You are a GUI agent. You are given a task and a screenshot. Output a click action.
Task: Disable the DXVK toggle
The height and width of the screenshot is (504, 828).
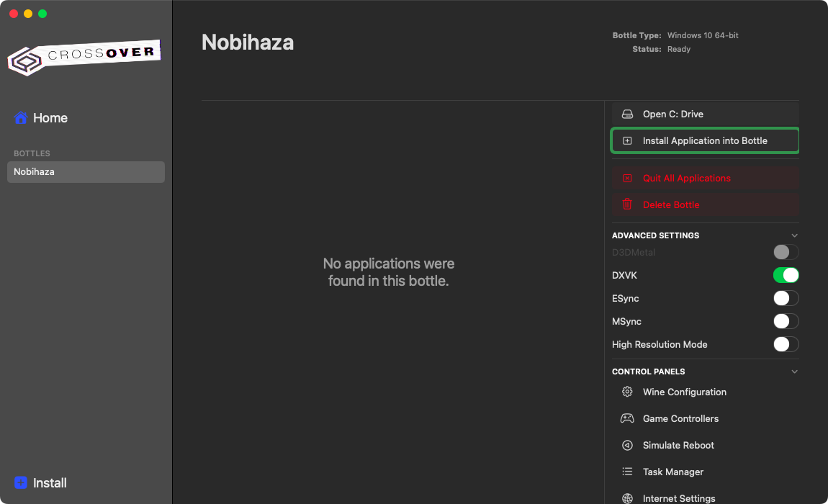tap(786, 276)
